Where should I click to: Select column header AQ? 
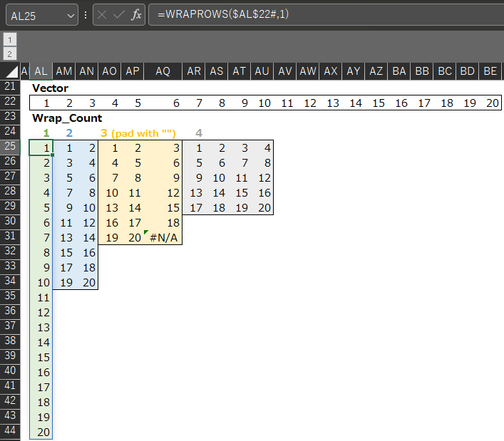pyautogui.click(x=163, y=71)
